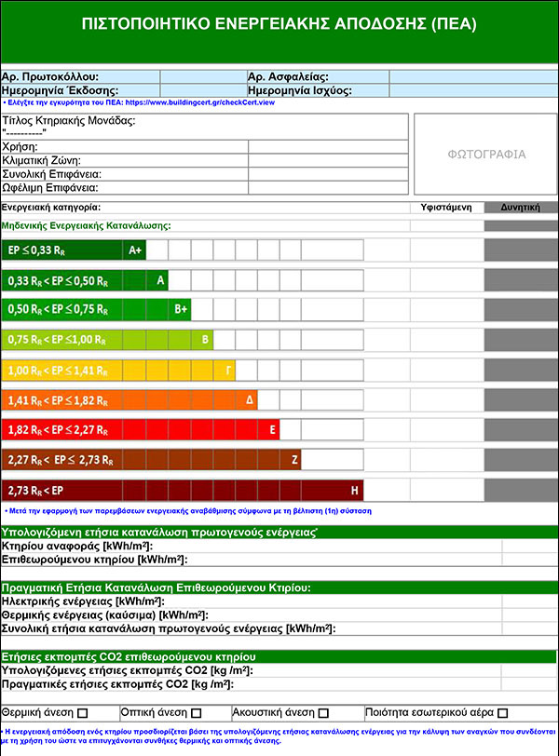559x756 pixels.
Task: Click the Υφιστάμενη cell in the A+ row
Action: tap(447, 250)
